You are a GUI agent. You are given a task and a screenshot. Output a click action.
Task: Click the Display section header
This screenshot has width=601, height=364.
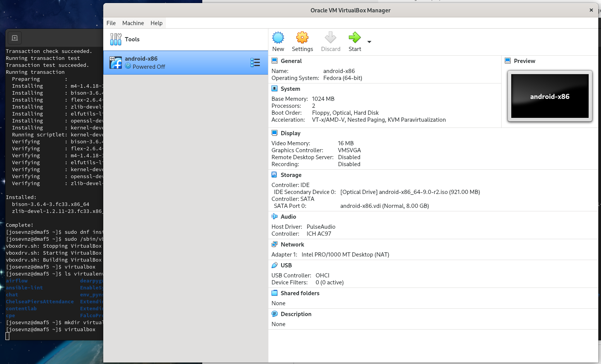pyautogui.click(x=290, y=133)
